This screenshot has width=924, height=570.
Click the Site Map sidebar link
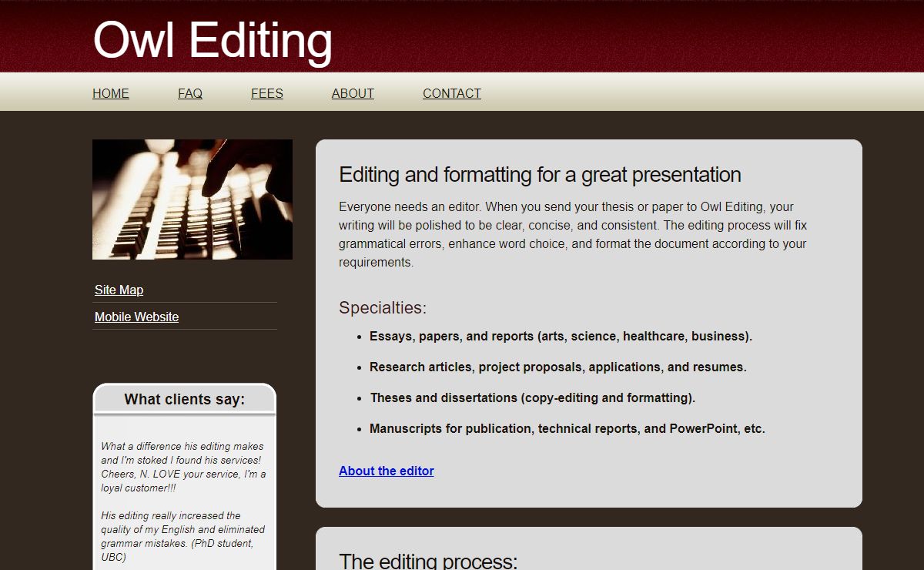(119, 290)
